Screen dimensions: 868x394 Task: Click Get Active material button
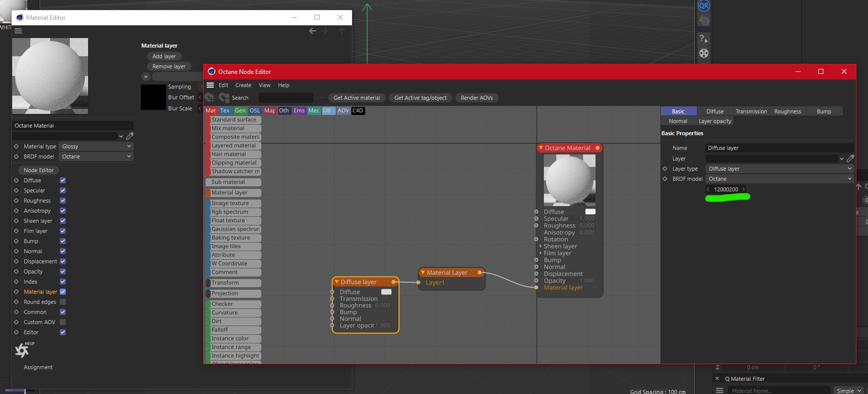(x=357, y=98)
